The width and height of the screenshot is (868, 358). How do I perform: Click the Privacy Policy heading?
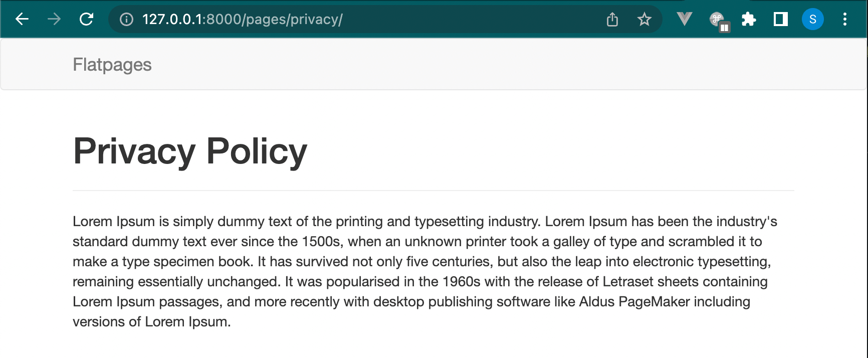(190, 151)
